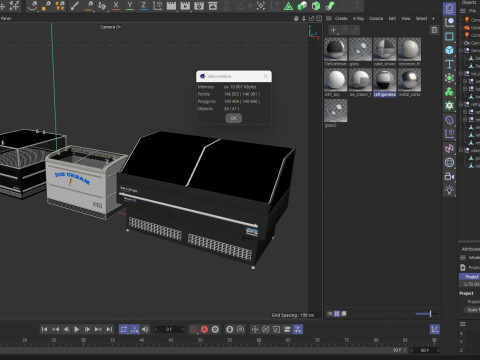Viewport: 480px width, 360px height.
Task: Toggle loop playback mode button
Action: click(124, 329)
